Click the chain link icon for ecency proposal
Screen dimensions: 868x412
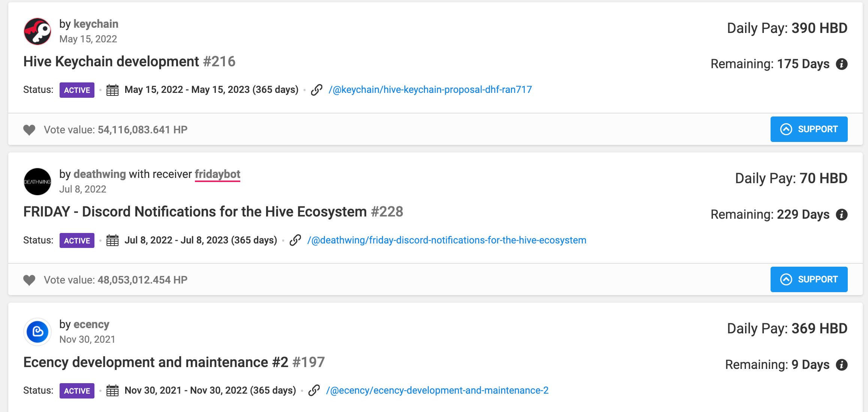point(314,391)
